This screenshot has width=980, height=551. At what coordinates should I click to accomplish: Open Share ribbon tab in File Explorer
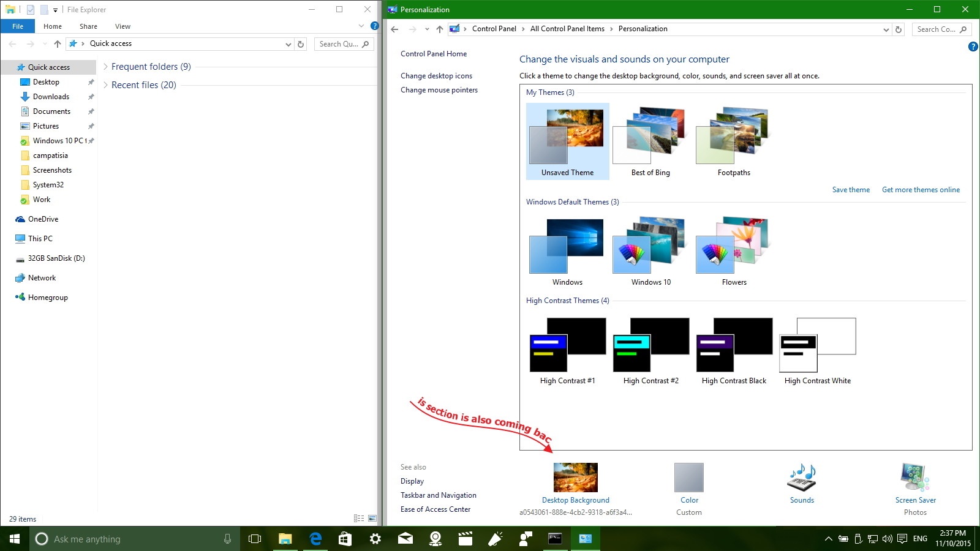coord(88,26)
